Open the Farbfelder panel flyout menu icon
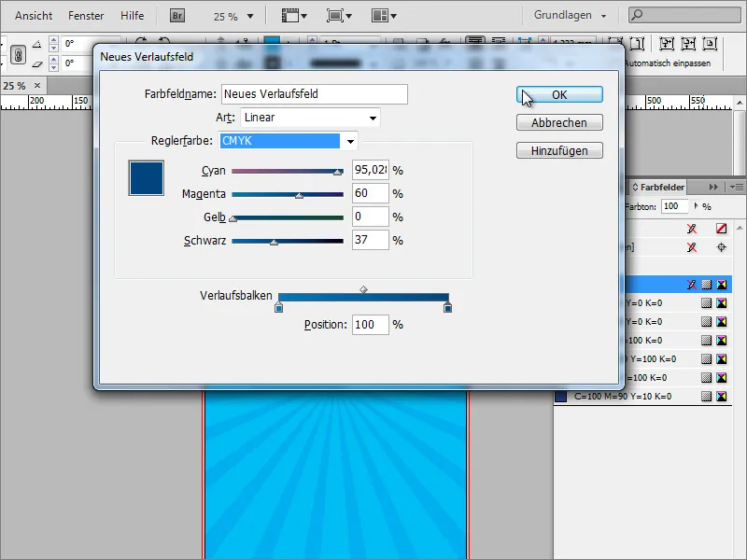The width and height of the screenshot is (747, 560). [x=736, y=187]
